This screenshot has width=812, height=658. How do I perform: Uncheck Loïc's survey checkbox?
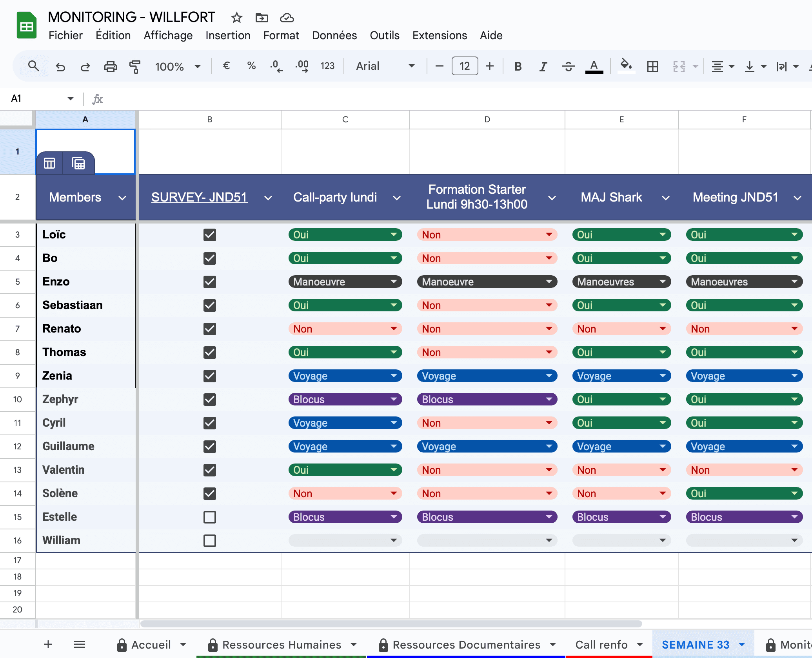[210, 234]
